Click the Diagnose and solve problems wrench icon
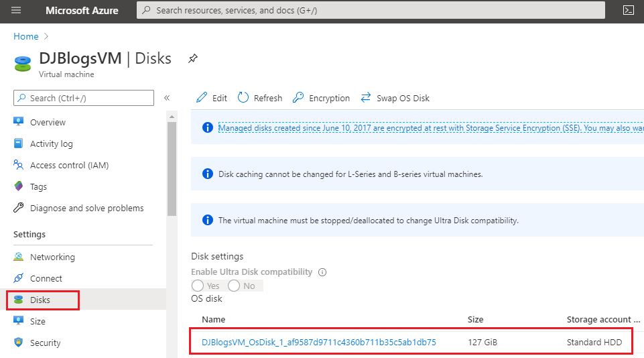This screenshot has height=358, width=644. [19, 208]
